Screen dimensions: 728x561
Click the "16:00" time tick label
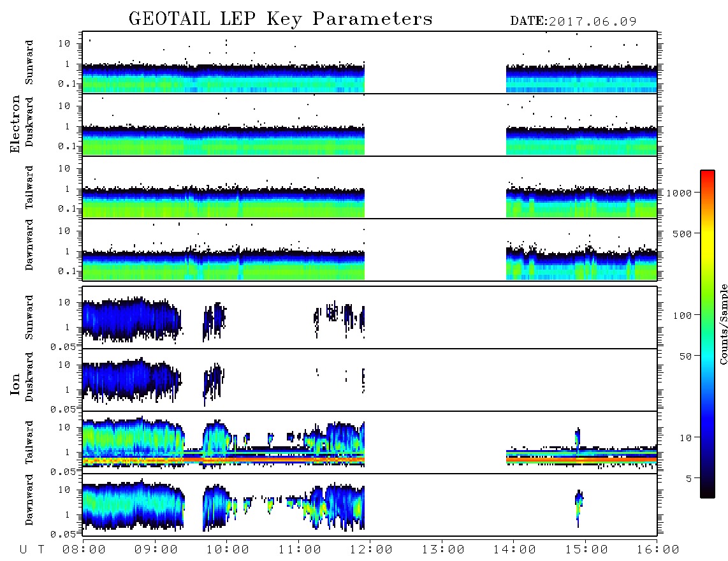pos(658,550)
